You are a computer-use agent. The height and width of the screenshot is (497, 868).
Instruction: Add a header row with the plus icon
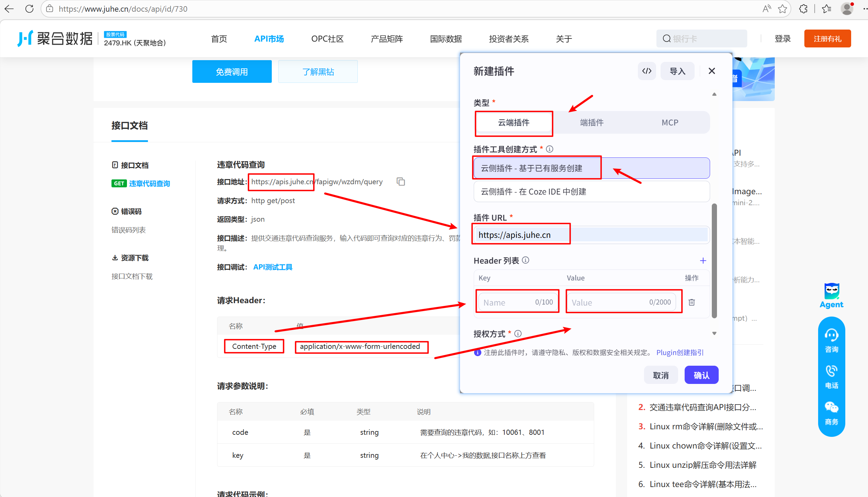coord(703,261)
